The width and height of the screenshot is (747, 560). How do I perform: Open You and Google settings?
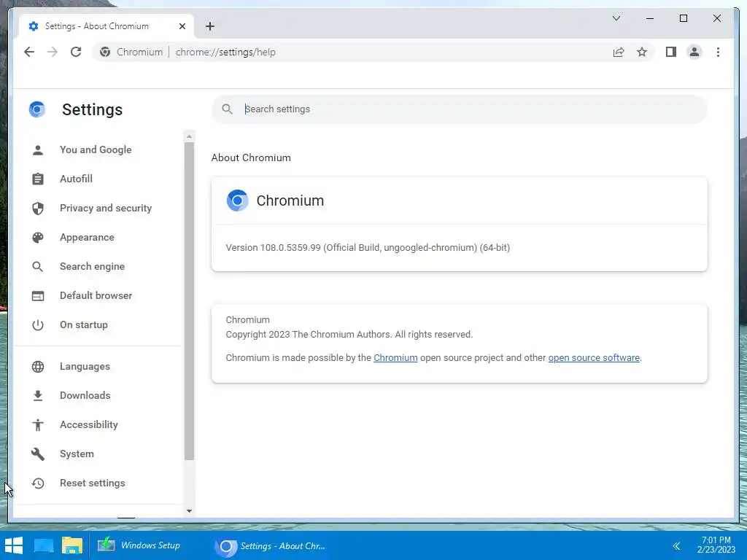(96, 149)
